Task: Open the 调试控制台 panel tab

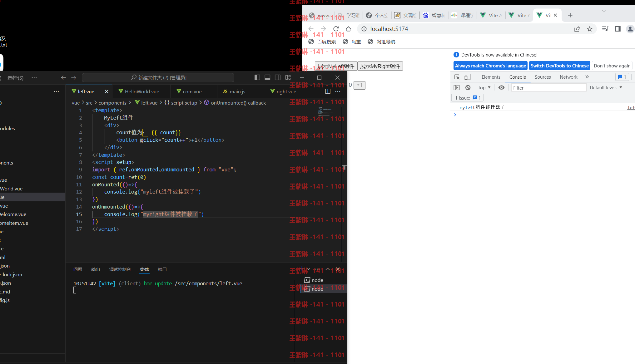Action: [120, 269]
